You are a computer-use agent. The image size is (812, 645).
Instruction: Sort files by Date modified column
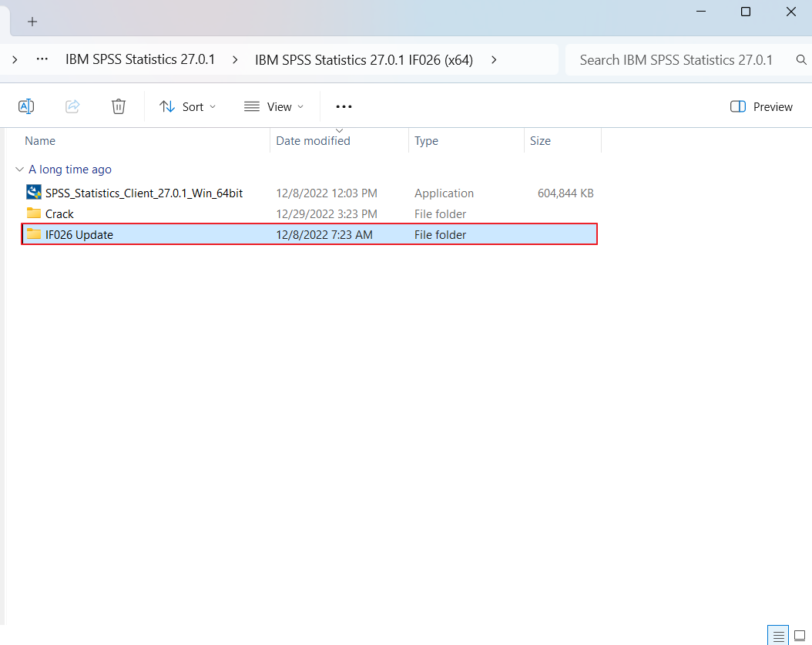coord(313,141)
